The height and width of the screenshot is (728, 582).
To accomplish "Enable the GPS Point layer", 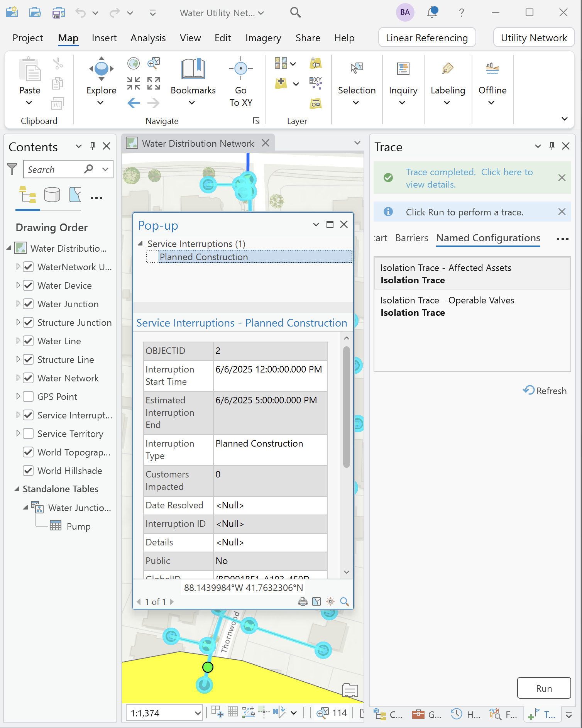I will point(28,397).
